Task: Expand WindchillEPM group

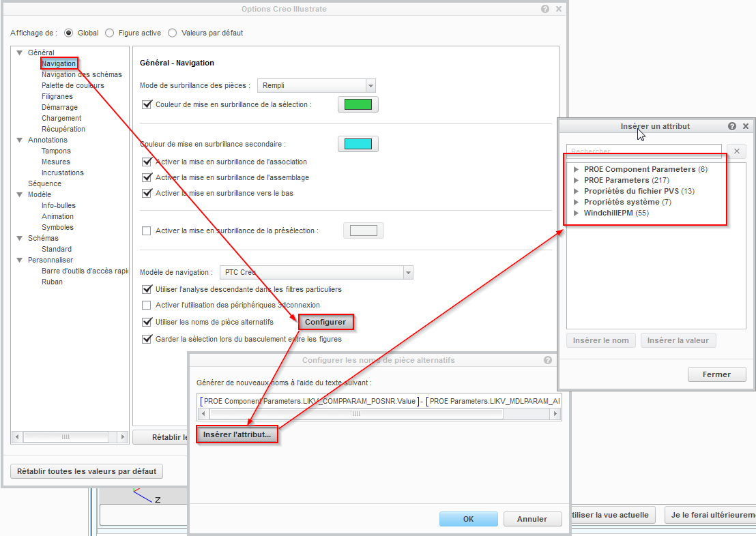Action: 576,213
